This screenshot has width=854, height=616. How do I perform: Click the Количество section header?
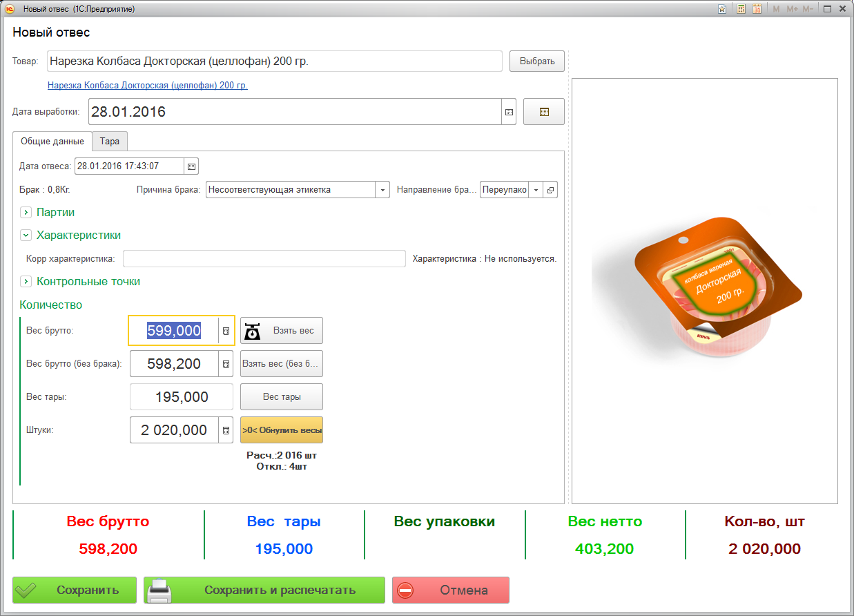51,305
